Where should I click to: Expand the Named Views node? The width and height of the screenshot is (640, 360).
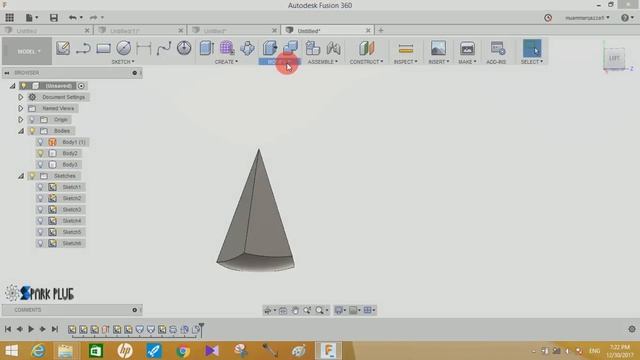point(20,109)
